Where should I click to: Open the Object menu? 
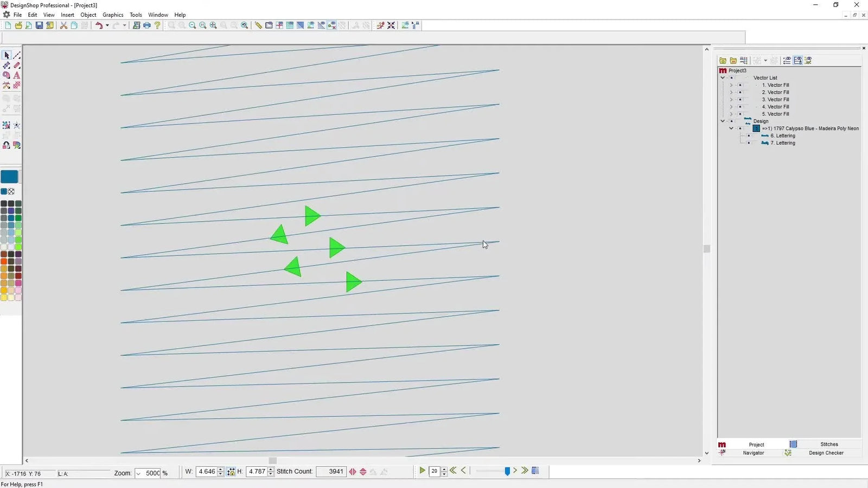coord(88,15)
